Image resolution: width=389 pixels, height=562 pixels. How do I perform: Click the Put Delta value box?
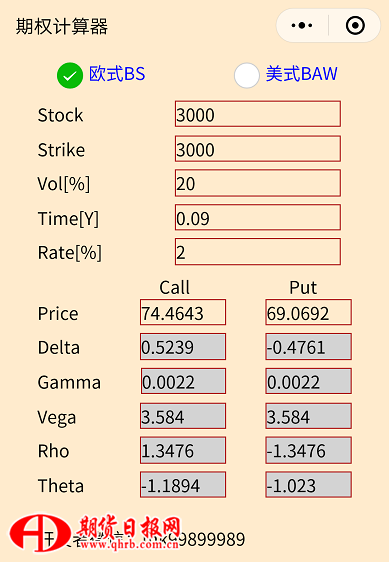(308, 347)
